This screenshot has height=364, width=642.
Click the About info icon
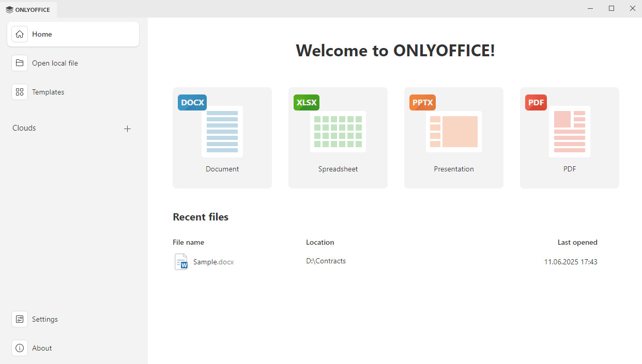click(x=20, y=348)
